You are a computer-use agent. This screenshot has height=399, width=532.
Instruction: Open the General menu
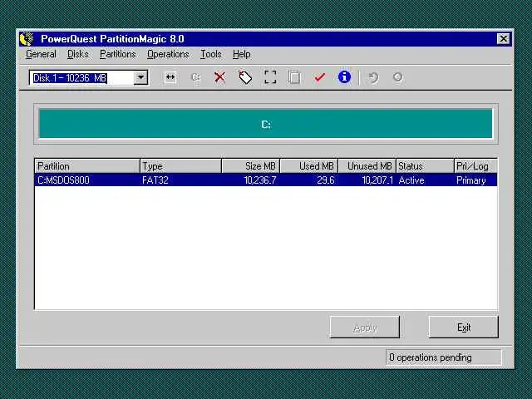(x=41, y=54)
